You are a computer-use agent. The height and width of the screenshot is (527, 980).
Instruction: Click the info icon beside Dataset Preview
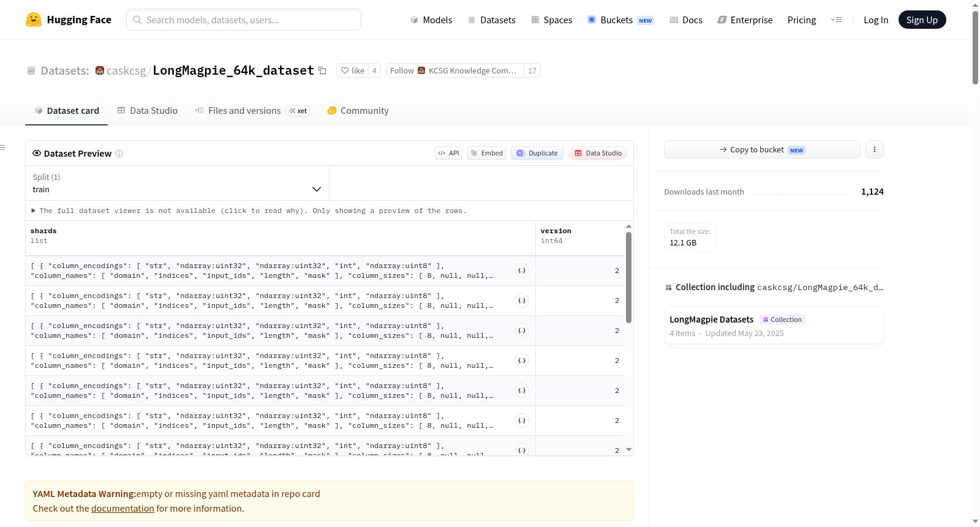click(119, 154)
